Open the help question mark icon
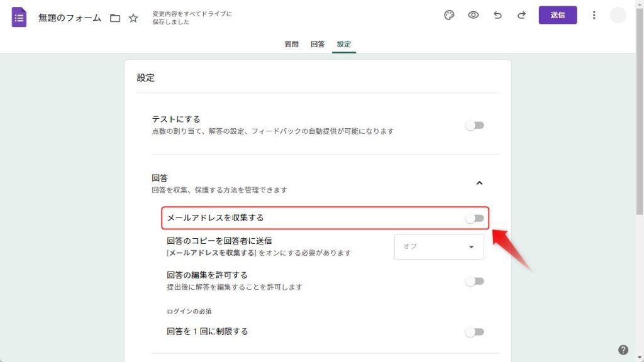Screen dimensions: 644x362 (623, 349)
